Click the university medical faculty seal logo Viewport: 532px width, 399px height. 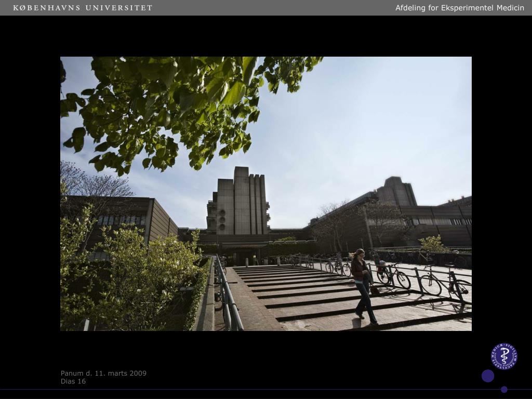coord(504,356)
